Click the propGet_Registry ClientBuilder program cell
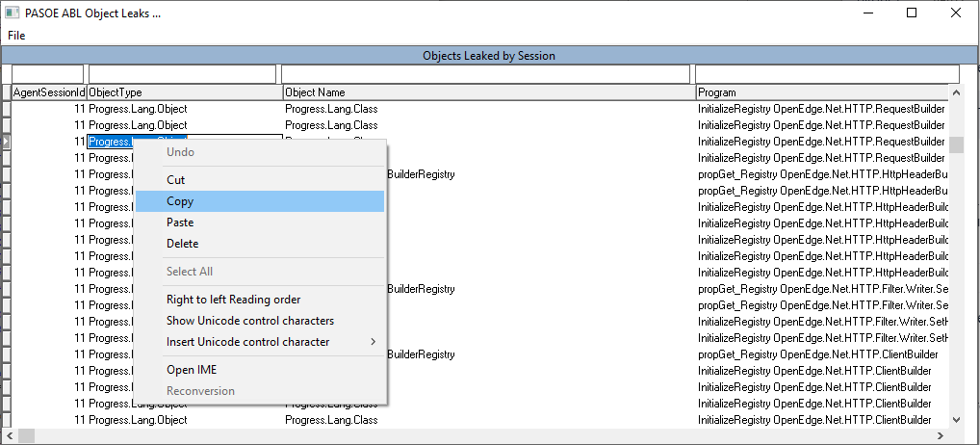The height and width of the screenshot is (445, 980). point(818,354)
